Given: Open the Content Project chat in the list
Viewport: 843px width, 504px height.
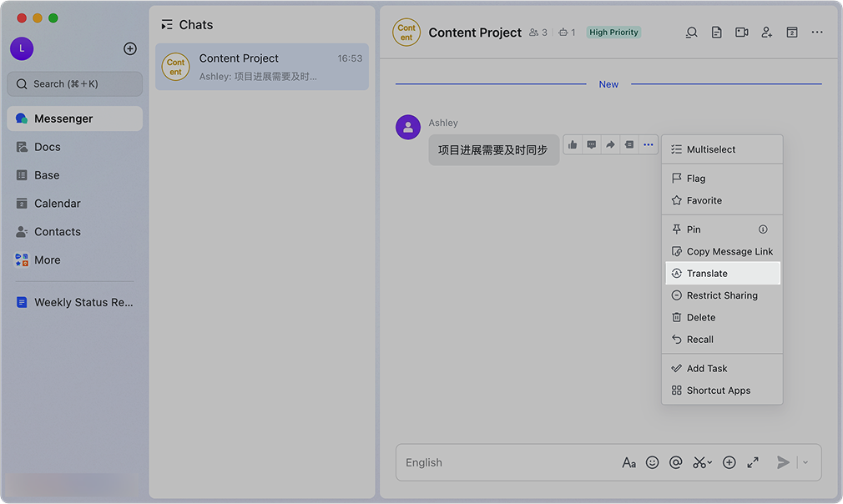Looking at the screenshot, I should [261, 67].
